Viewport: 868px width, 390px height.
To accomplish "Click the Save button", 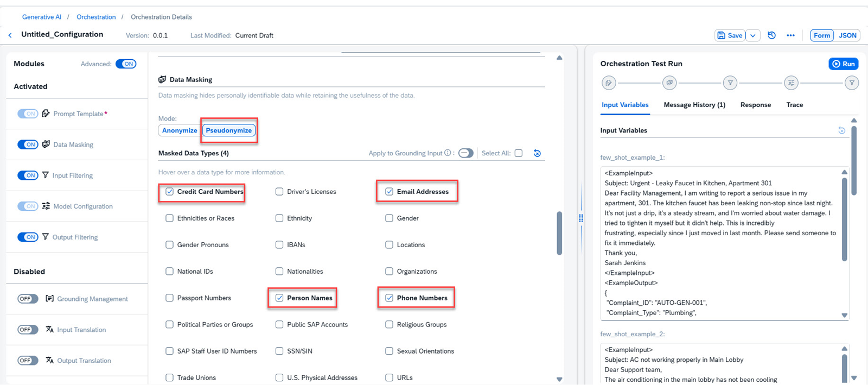I will [730, 35].
